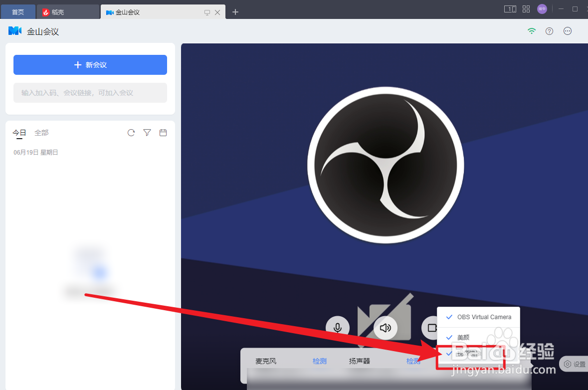Click the 金山会议 logo icon
The image size is (588, 390).
click(x=15, y=31)
